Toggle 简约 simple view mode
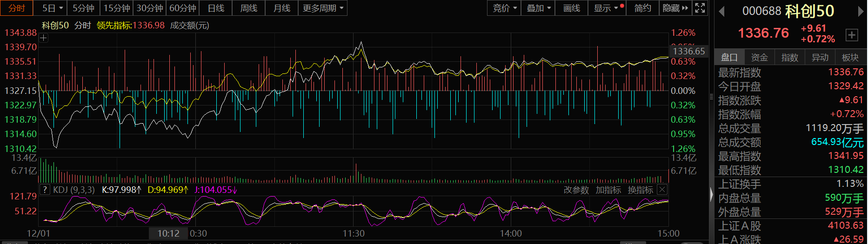This screenshot has height=244, width=868. [642, 8]
